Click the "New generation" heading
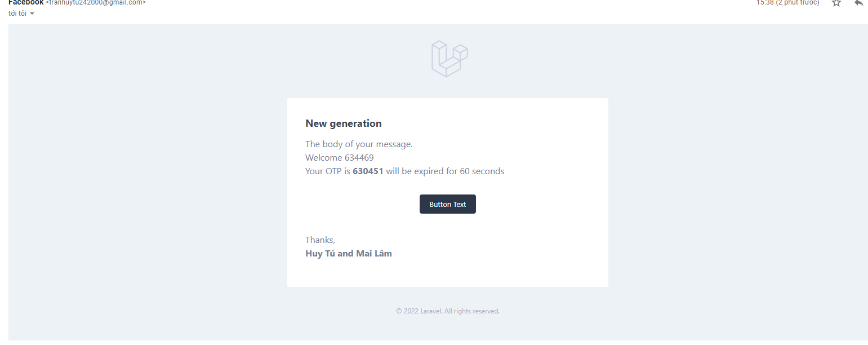The image size is (868, 345). 343,123
